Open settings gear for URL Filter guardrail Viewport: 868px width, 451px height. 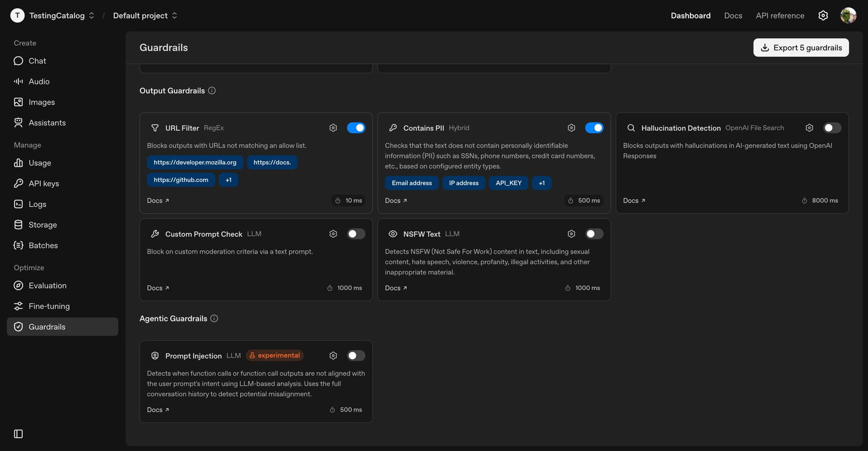tap(333, 128)
